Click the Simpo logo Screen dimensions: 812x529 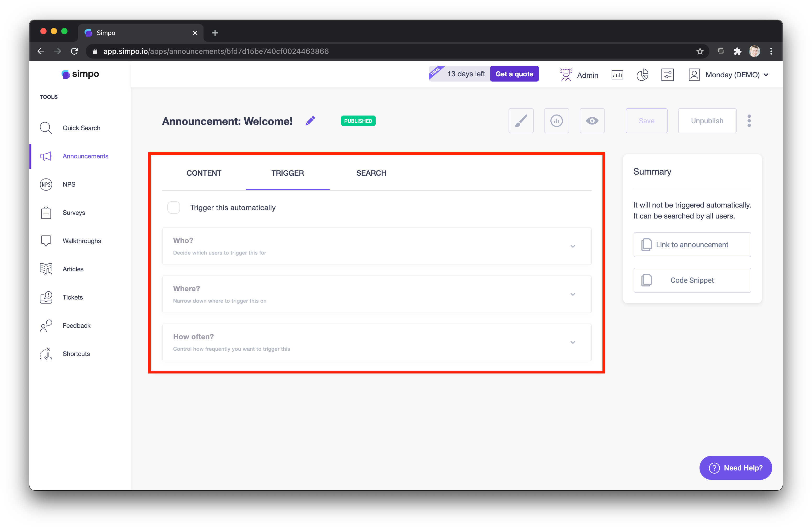click(80, 74)
